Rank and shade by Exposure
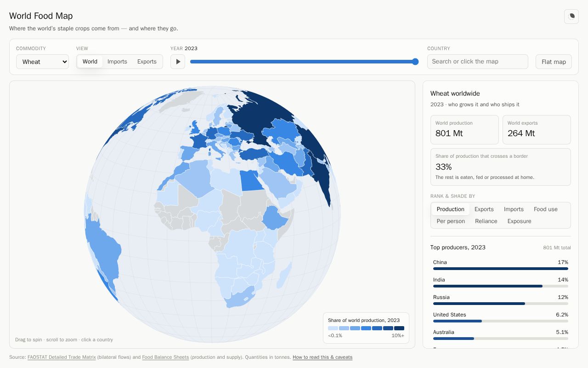The height and width of the screenshot is (368, 588). tap(520, 221)
